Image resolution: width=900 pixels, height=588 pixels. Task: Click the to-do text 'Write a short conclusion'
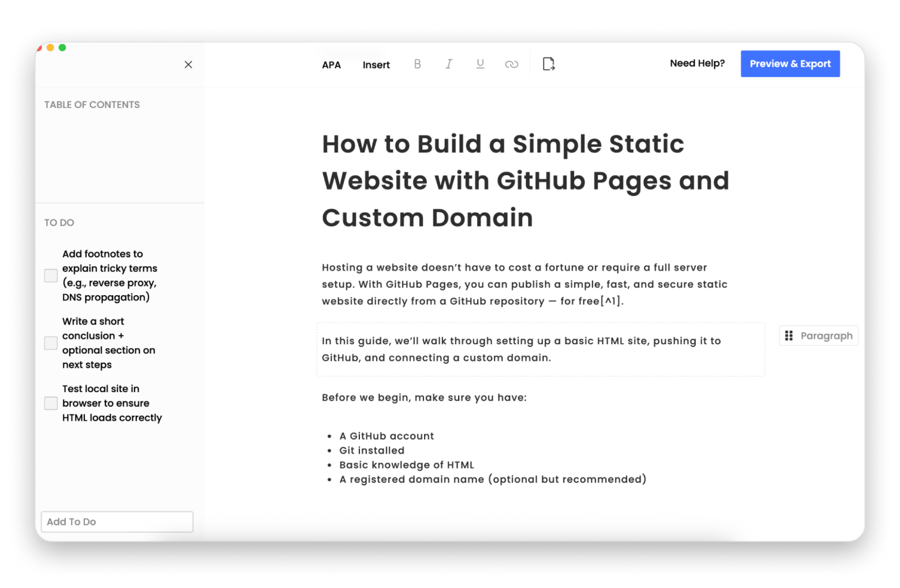pos(108,343)
